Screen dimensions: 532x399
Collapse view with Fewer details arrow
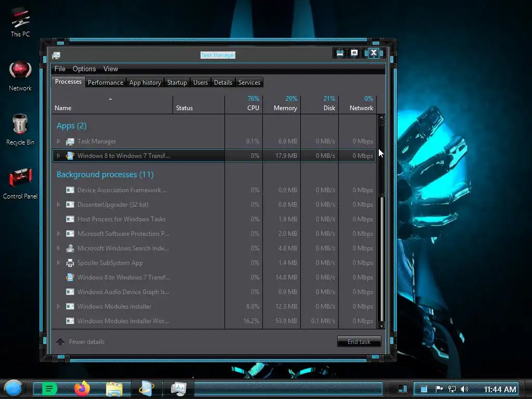click(x=60, y=342)
